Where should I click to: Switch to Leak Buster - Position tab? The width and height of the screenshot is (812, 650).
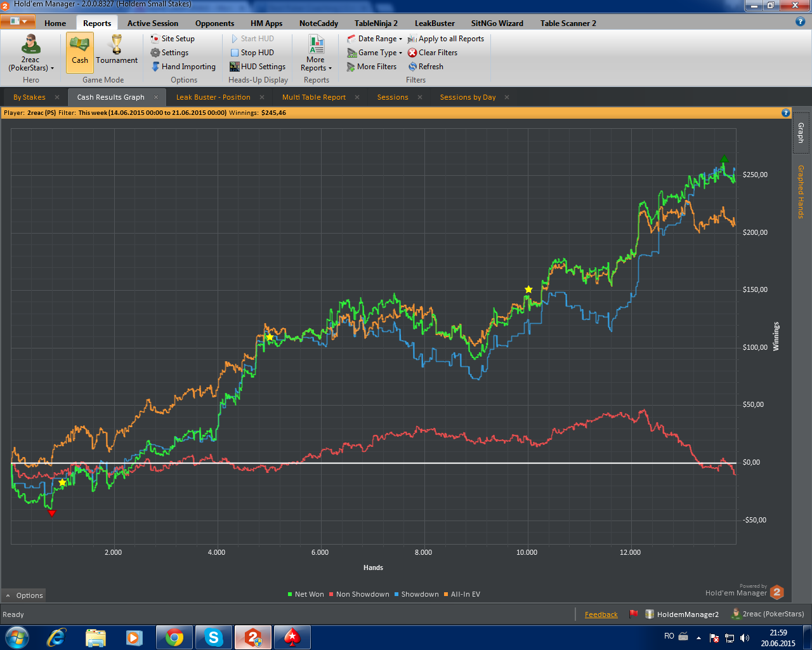tap(213, 97)
